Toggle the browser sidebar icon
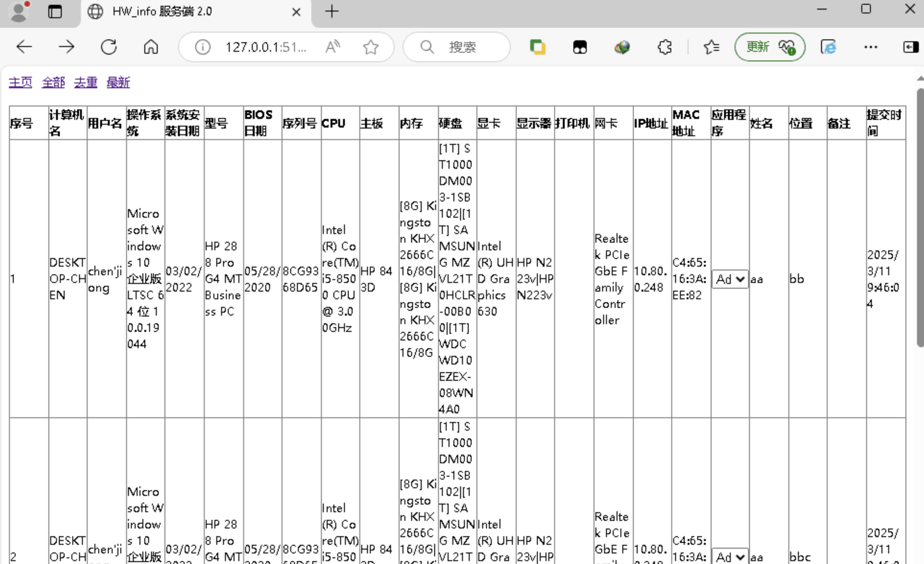This screenshot has width=924, height=564. click(x=911, y=47)
